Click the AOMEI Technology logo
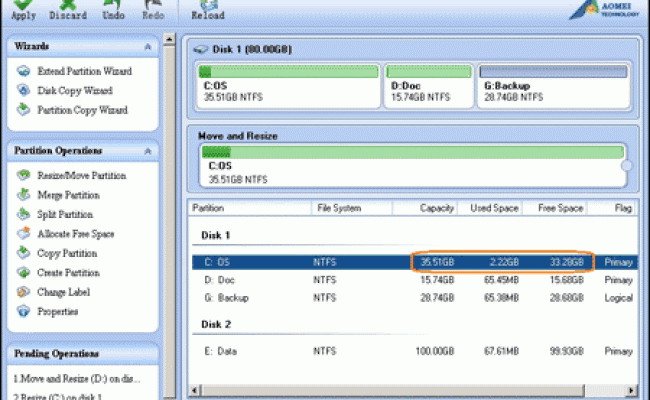This screenshot has width=650, height=400. [604, 10]
